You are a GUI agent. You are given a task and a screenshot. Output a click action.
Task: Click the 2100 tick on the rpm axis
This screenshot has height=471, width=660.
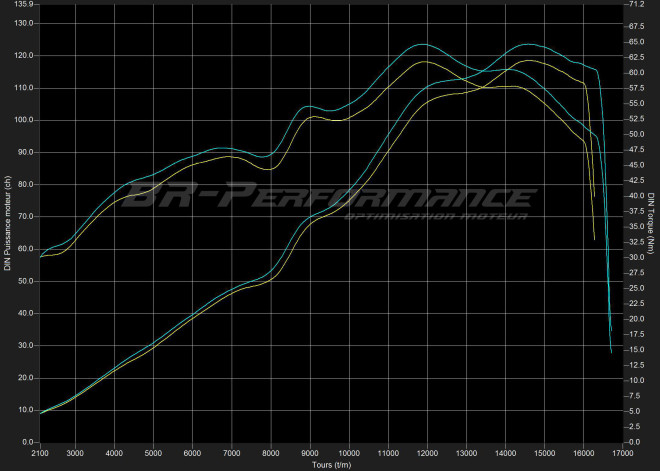click(40, 452)
